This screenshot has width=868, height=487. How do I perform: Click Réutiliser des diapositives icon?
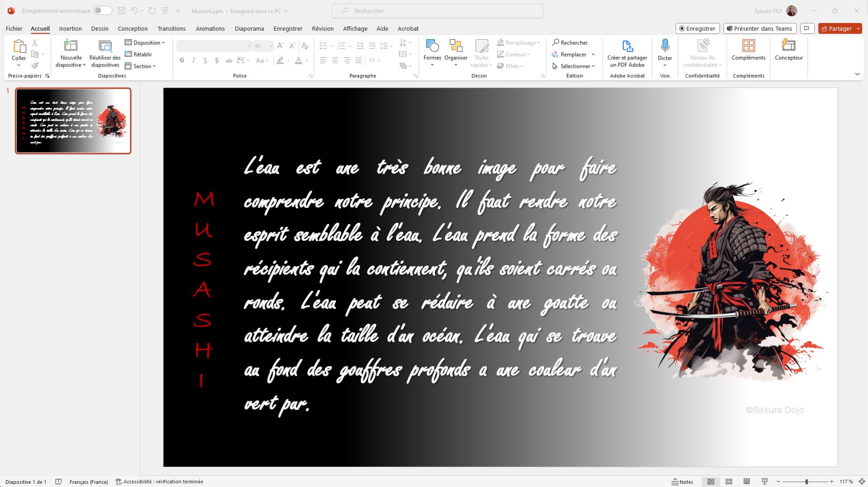(x=105, y=46)
